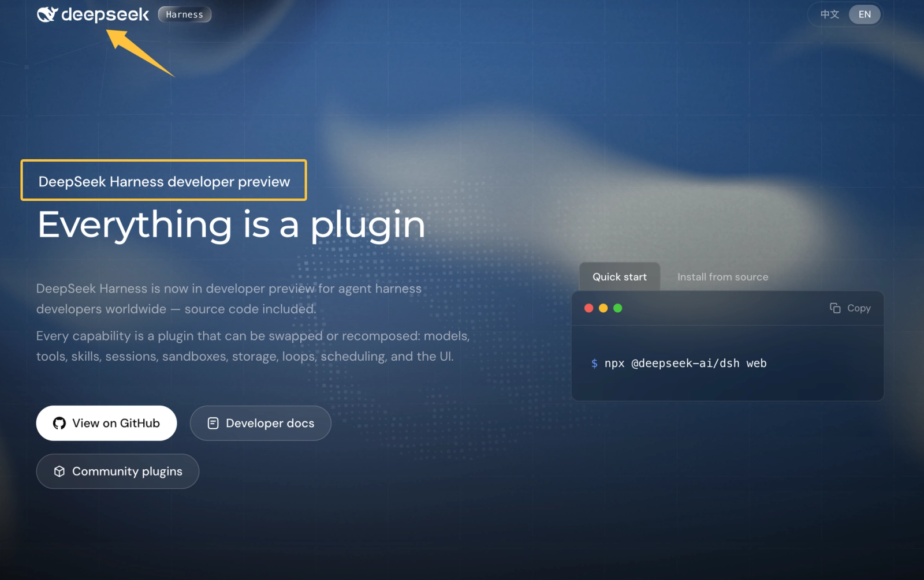Click the yellow terminal dot
The height and width of the screenshot is (580, 924).
(603, 308)
